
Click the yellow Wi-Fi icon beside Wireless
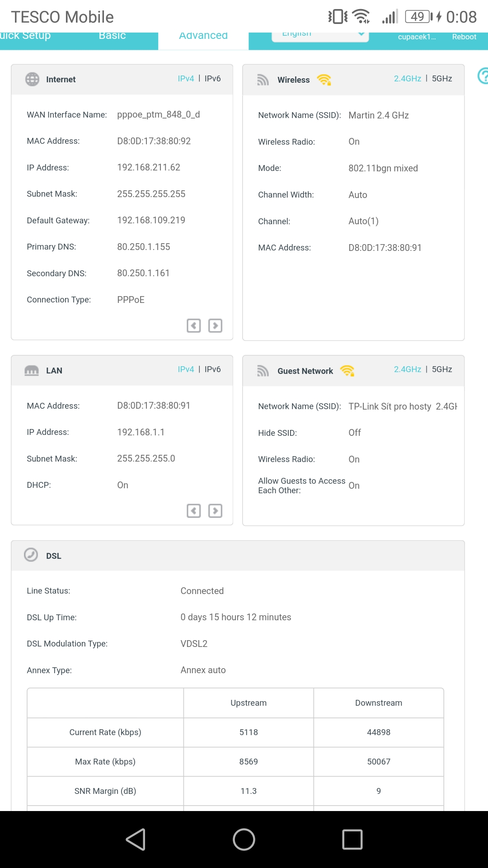pyautogui.click(x=324, y=80)
